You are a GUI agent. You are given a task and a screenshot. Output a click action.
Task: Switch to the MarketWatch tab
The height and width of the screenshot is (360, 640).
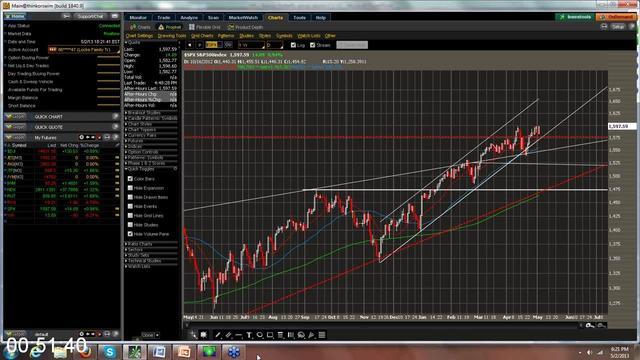243,18
